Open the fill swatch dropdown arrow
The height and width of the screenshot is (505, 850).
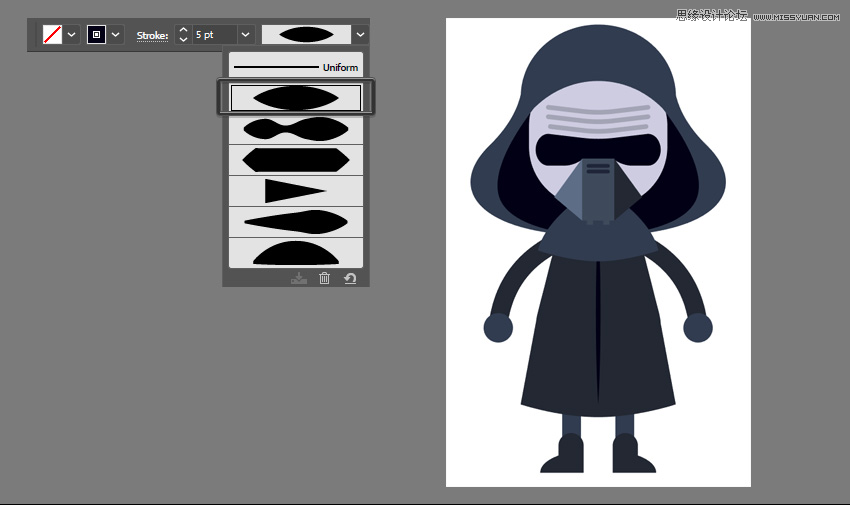[72, 35]
